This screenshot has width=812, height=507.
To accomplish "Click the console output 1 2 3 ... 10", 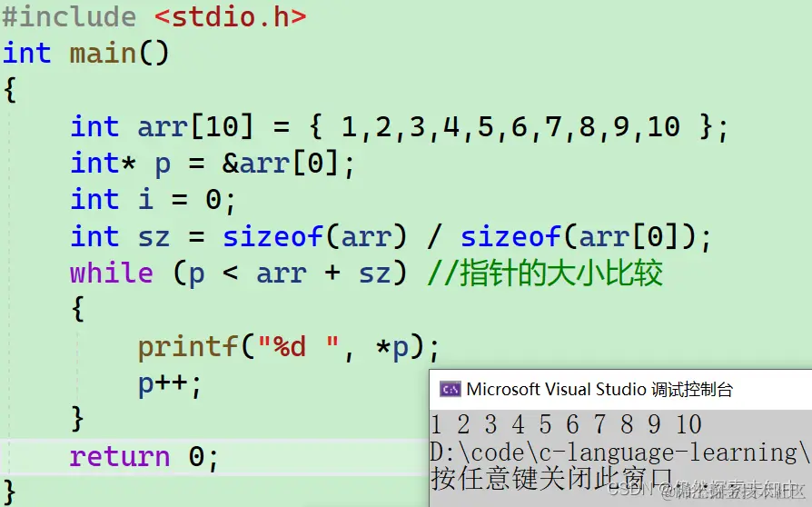I will (x=566, y=425).
